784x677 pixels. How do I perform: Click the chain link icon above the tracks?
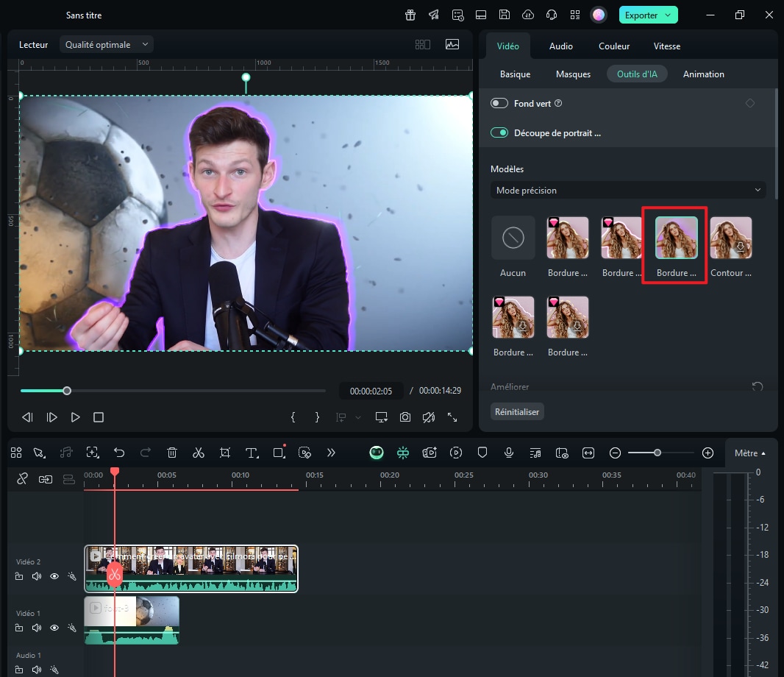(x=46, y=479)
